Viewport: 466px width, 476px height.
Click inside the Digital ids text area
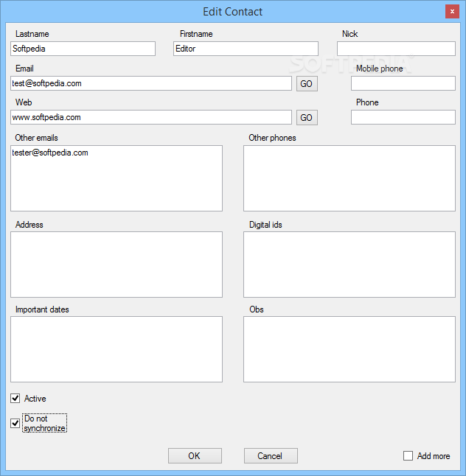(349, 265)
